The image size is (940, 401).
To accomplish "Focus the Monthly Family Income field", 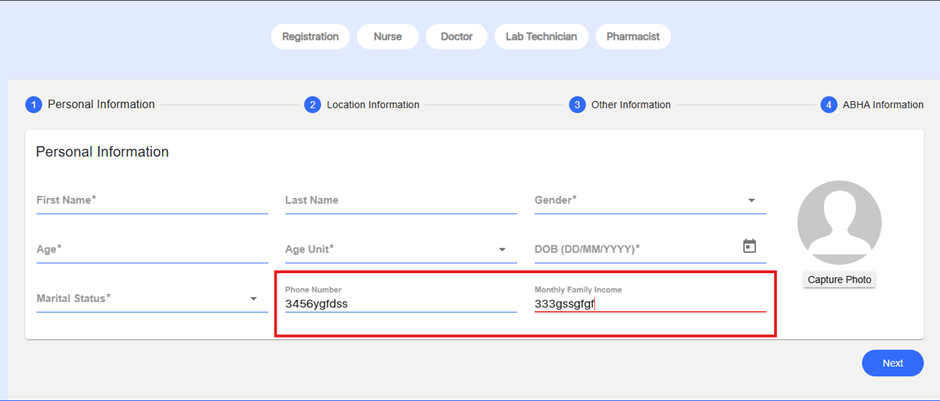I will coord(650,303).
